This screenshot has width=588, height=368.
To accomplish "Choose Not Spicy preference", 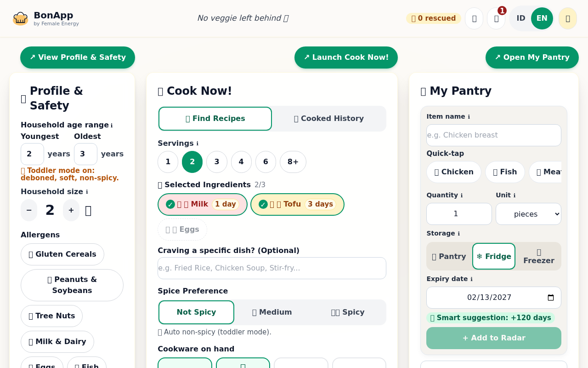I will [196, 312].
